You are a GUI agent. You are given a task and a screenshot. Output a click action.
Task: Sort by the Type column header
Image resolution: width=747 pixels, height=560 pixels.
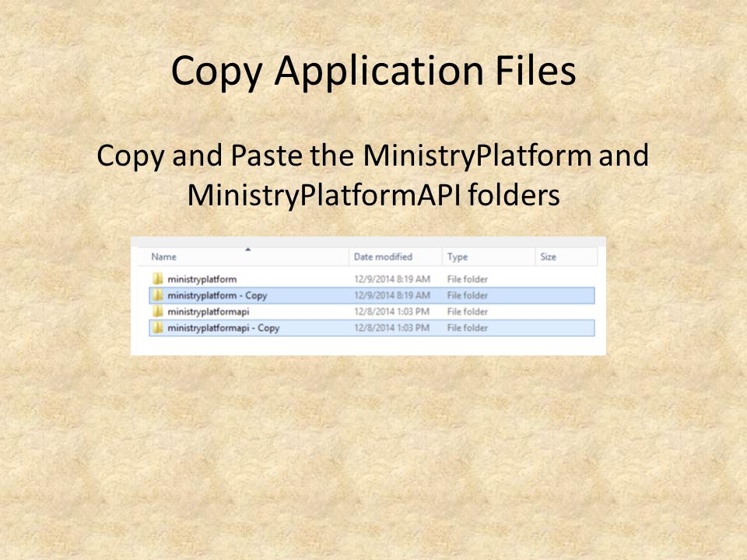458,257
